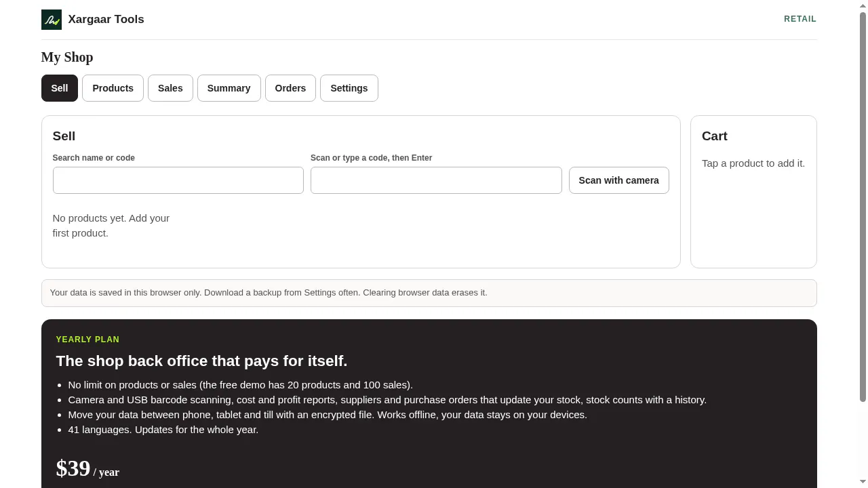Click 'No products yet. Add your first product.' message
The image size is (868, 488).
111,226
